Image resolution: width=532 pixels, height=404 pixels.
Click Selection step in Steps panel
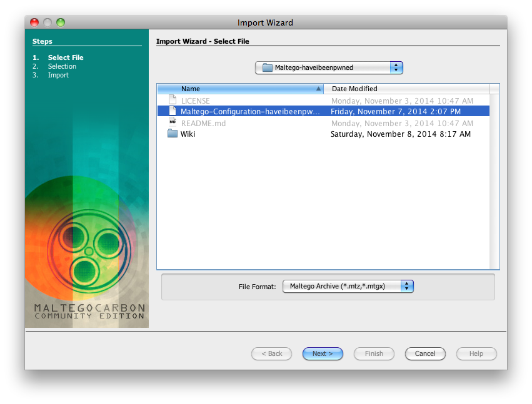[x=62, y=66]
